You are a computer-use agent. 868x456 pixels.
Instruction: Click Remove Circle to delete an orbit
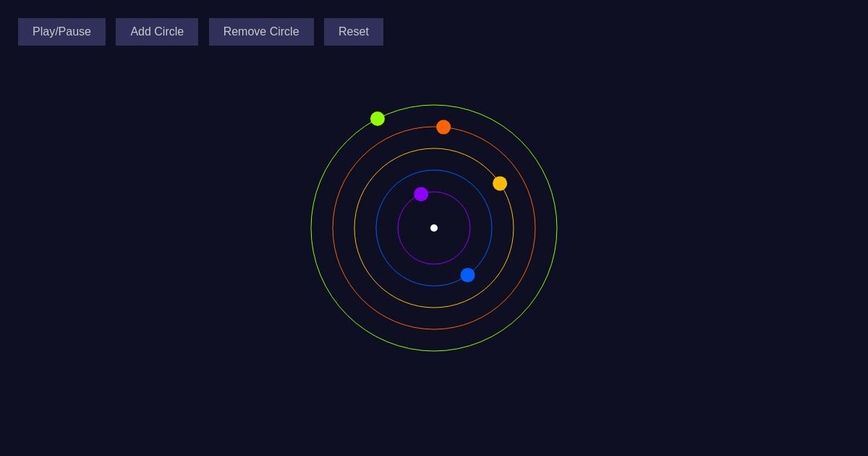[x=261, y=31]
